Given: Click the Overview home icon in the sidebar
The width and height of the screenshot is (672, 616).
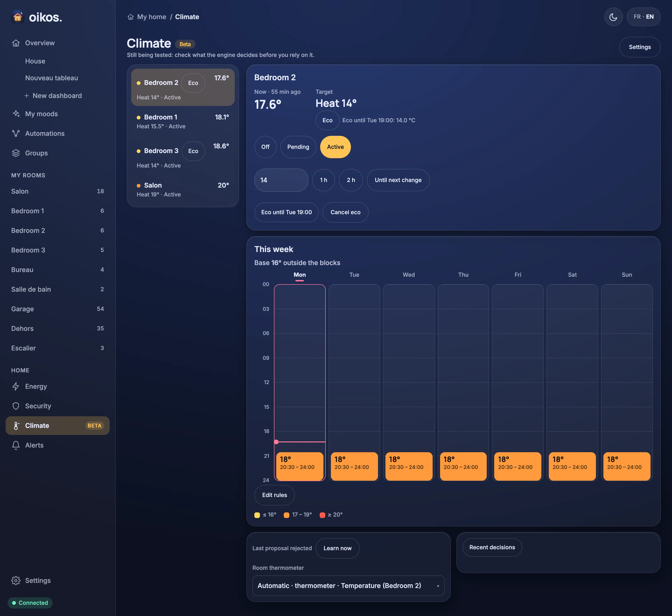Looking at the screenshot, I should click(x=16, y=43).
